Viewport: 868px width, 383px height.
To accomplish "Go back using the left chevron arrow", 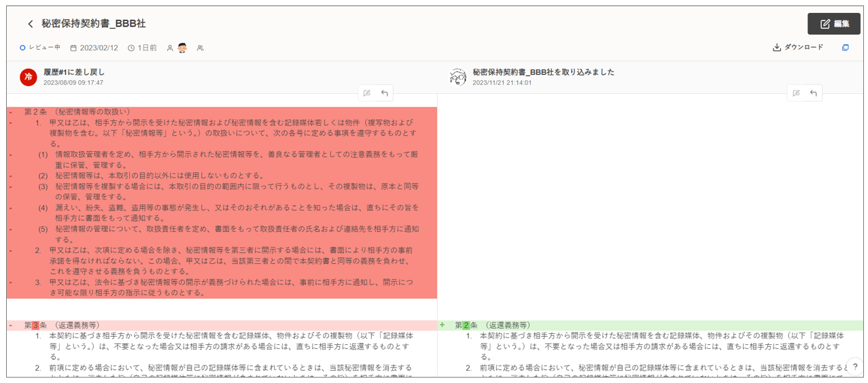I will pyautogui.click(x=30, y=24).
